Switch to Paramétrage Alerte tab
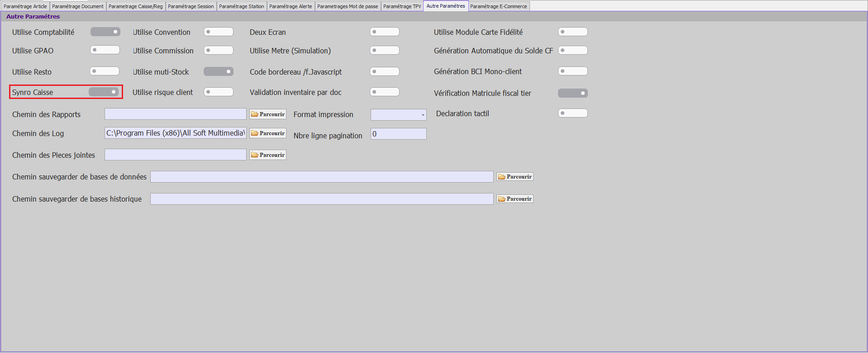868x353 pixels. 291,6
